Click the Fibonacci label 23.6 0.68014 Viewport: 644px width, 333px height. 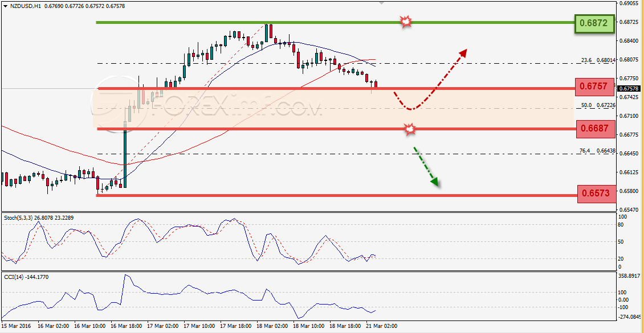click(x=598, y=60)
